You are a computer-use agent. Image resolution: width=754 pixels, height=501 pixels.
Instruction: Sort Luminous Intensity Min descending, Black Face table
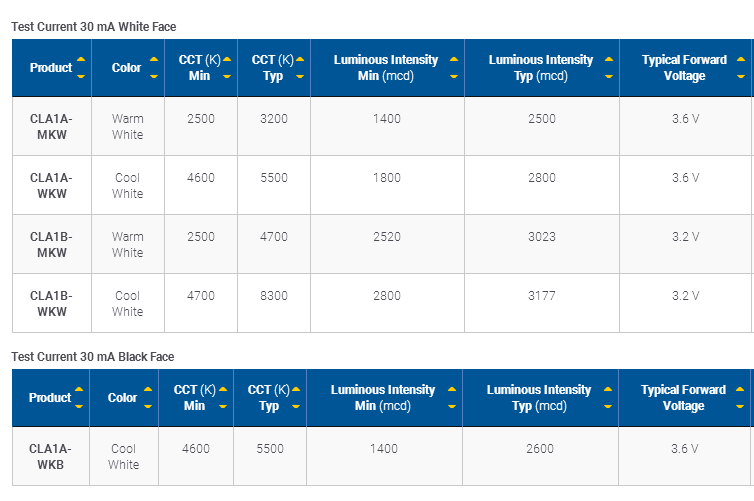pos(452,406)
